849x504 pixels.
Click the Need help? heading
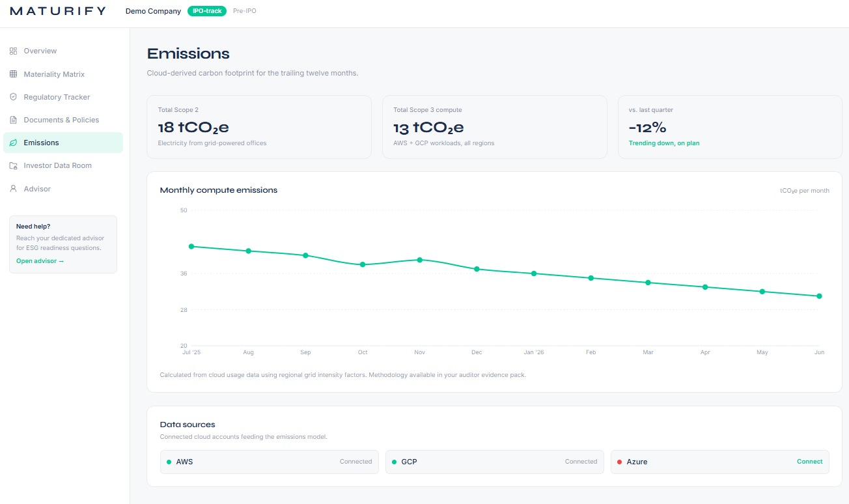coord(33,227)
